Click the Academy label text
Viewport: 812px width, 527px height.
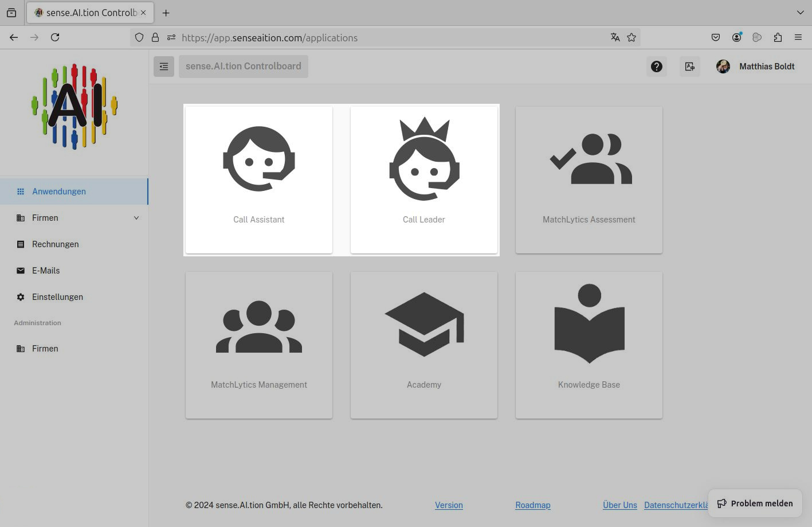click(424, 385)
